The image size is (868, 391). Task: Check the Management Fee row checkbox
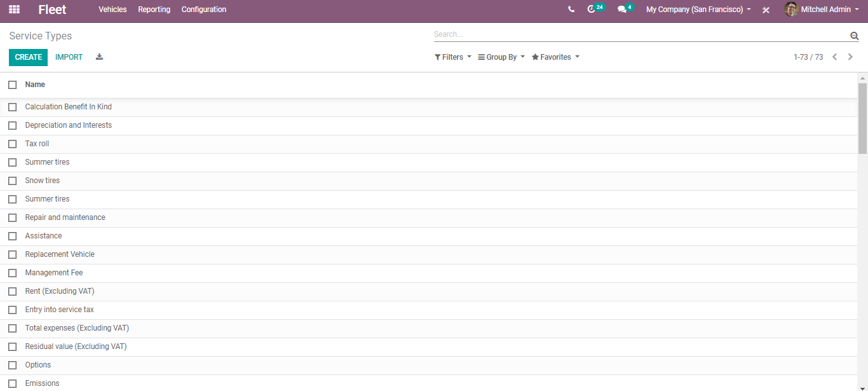[12, 273]
